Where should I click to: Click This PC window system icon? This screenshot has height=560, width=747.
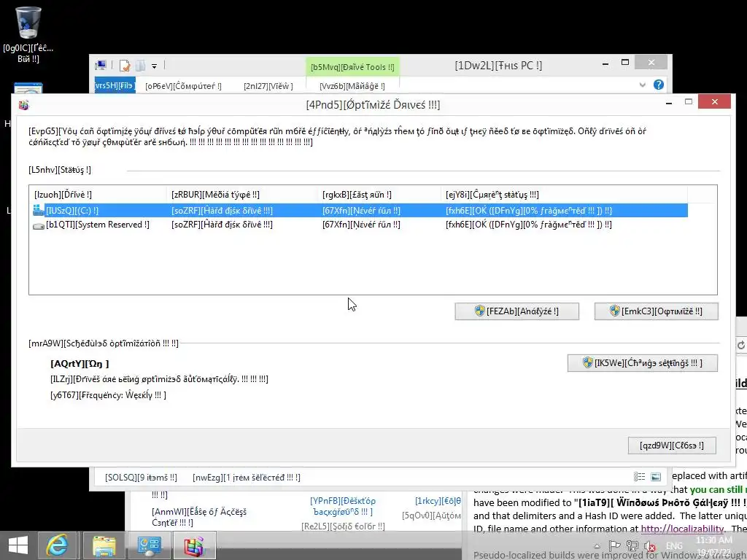point(101,65)
